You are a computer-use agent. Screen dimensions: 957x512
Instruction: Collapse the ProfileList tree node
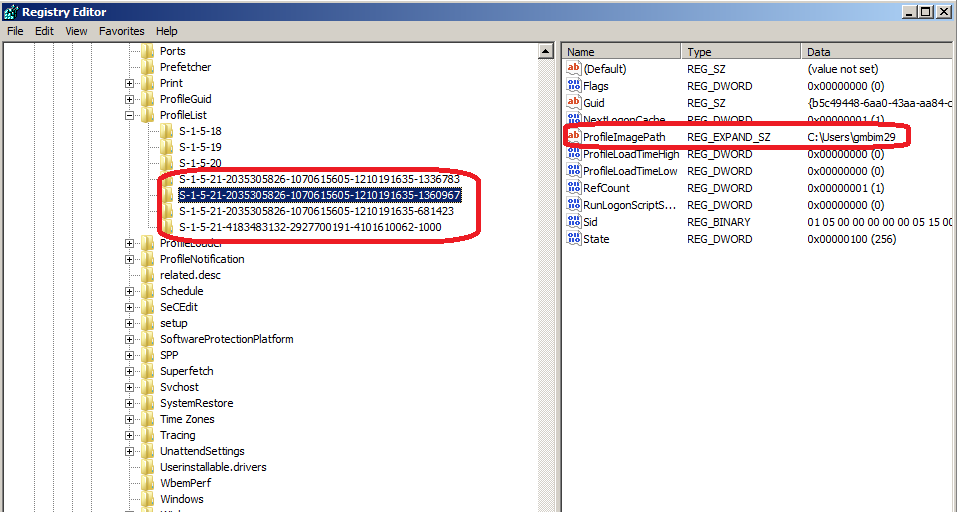(129, 115)
